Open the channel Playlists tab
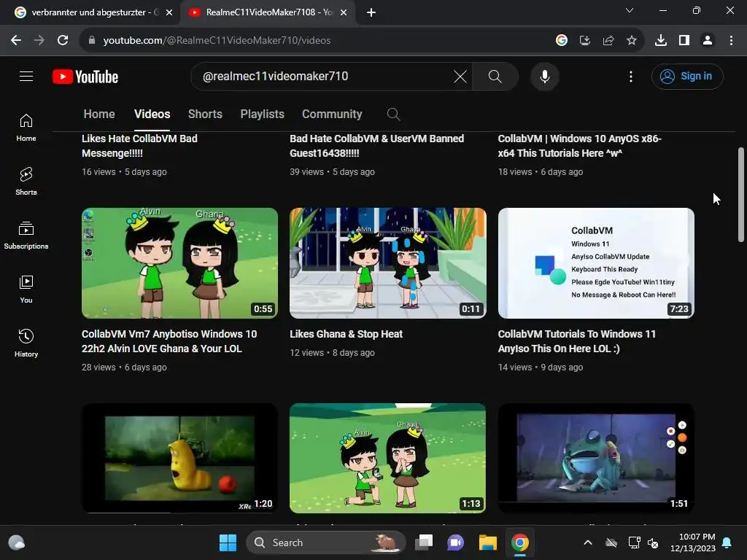Screen dimensions: 747x560 click(262, 114)
